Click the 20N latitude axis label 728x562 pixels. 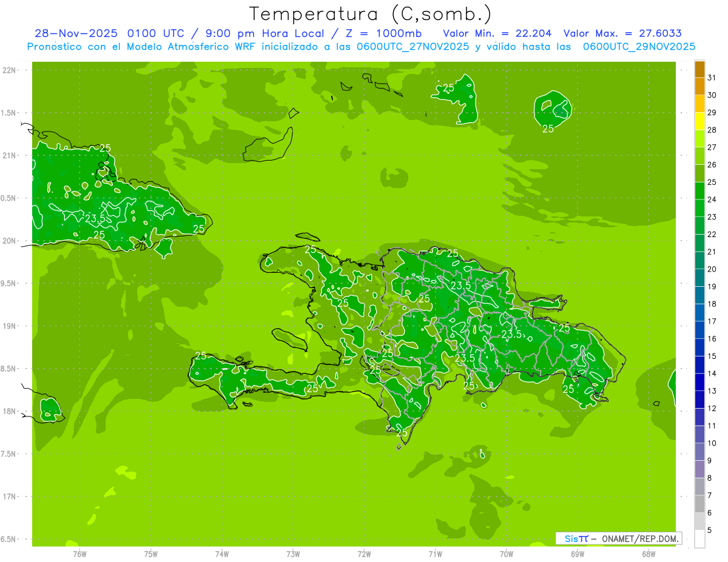coord(10,241)
